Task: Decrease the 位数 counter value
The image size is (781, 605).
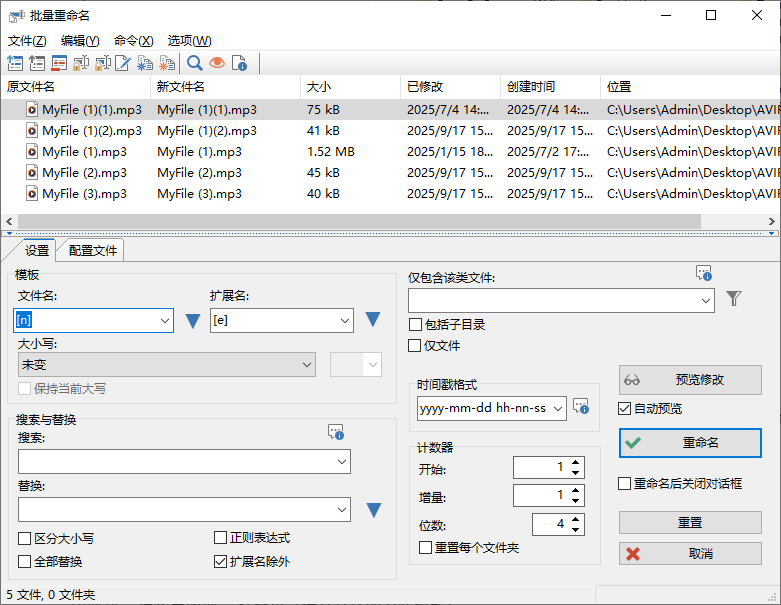Action: [576, 530]
